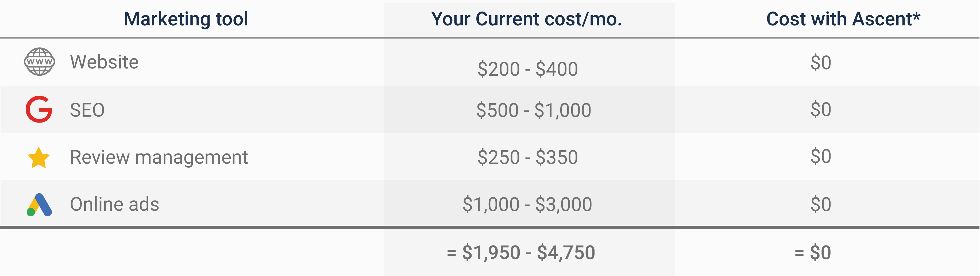The width and height of the screenshot is (980, 276).
Task: Select the $250 - $350 review cost
Action: (x=528, y=158)
